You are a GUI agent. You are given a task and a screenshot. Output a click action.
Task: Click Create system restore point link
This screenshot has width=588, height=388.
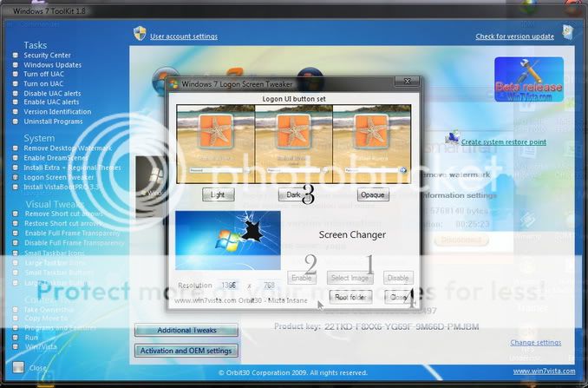coord(504,142)
